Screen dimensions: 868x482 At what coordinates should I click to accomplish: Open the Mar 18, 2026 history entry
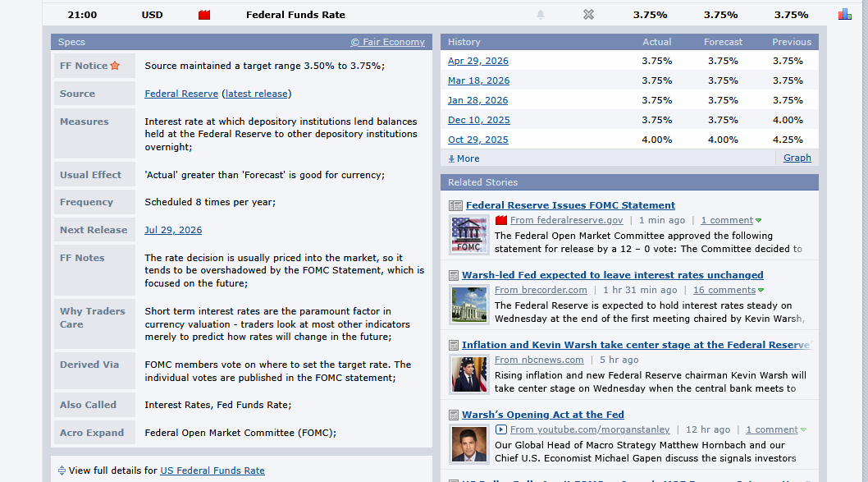[x=479, y=81]
